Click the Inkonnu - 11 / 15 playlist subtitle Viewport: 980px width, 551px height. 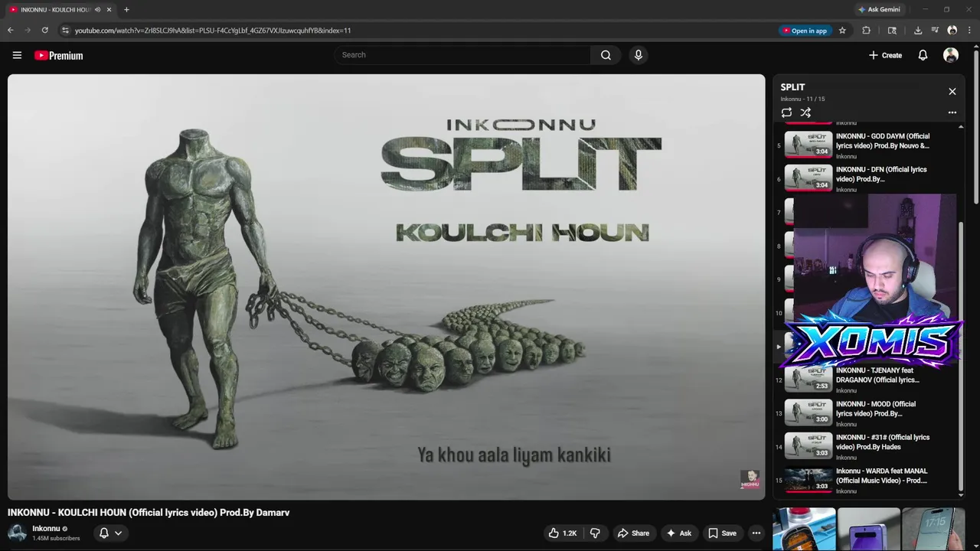pos(802,99)
